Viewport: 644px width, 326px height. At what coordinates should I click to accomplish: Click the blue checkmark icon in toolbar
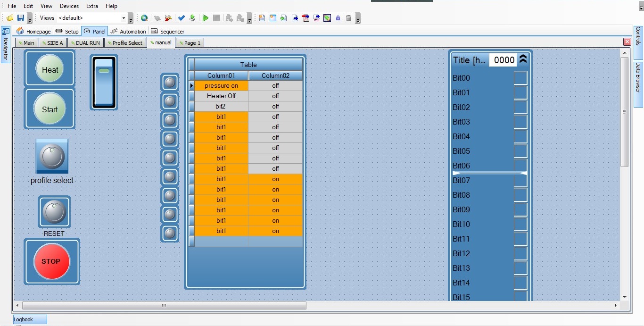(x=182, y=18)
